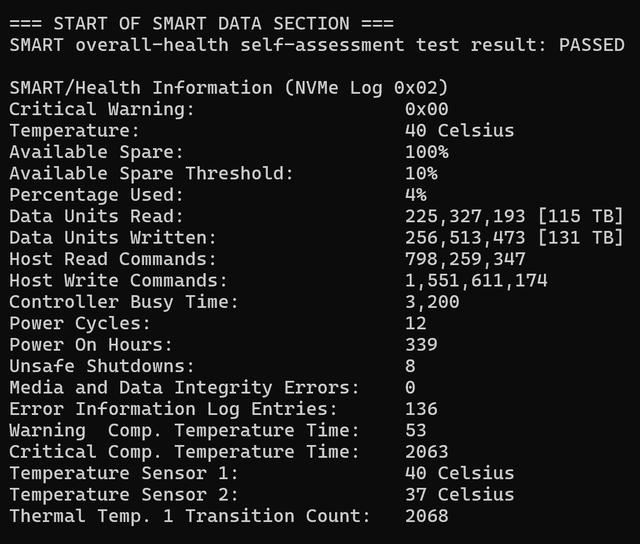The height and width of the screenshot is (544, 640).
Task: Select the Power Cycles value 12
Action: point(416,323)
